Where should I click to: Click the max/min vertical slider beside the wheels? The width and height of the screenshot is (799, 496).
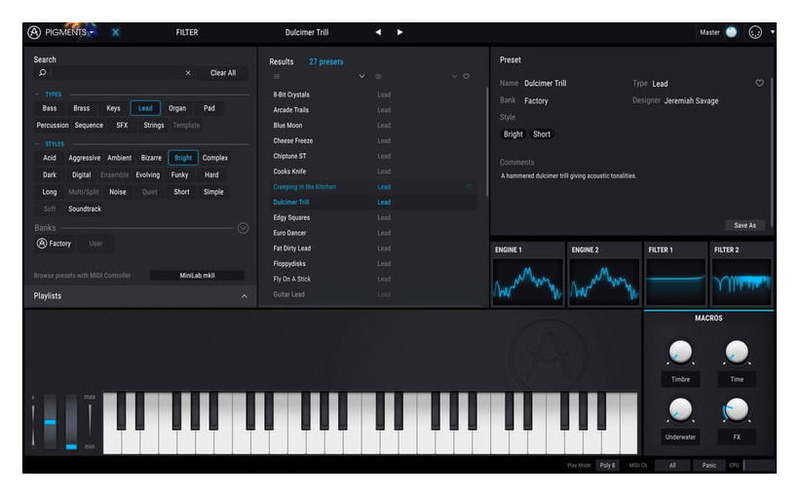pyautogui.click(x=90, y=421)
